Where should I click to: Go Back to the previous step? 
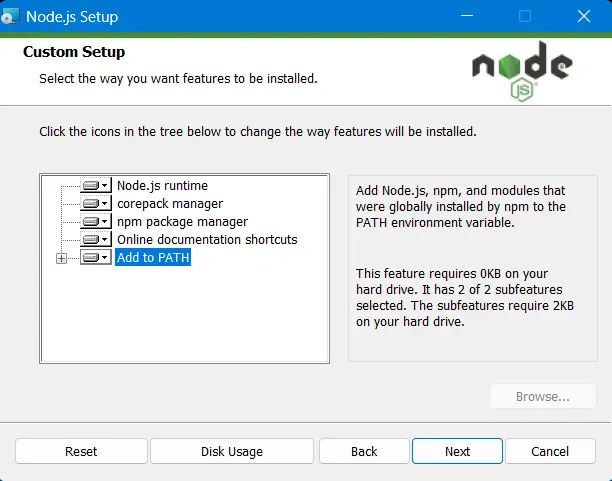(364, 451)
